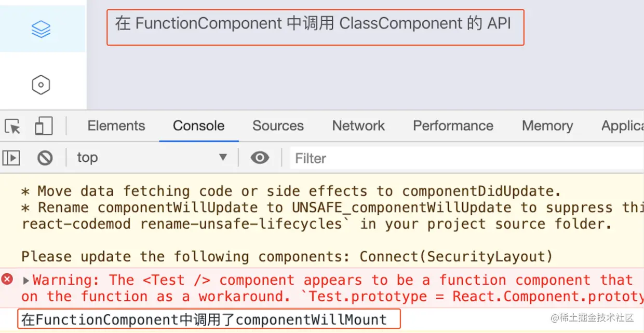
Task: Open the hexagon settings sidebar icon
Action: coord(41,85)
